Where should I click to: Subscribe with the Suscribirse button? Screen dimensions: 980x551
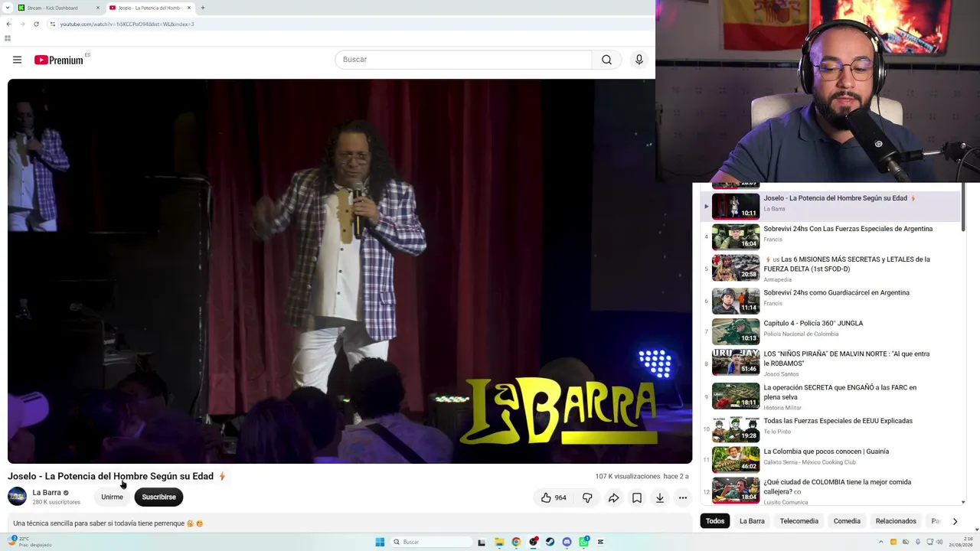(158, 497)
